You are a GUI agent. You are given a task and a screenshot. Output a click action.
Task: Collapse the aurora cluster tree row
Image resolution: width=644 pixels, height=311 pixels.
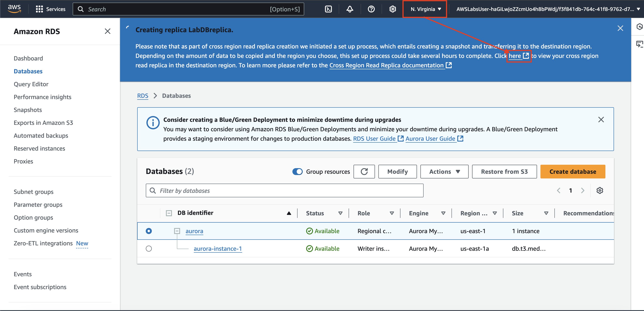click(x=177, y=231)
